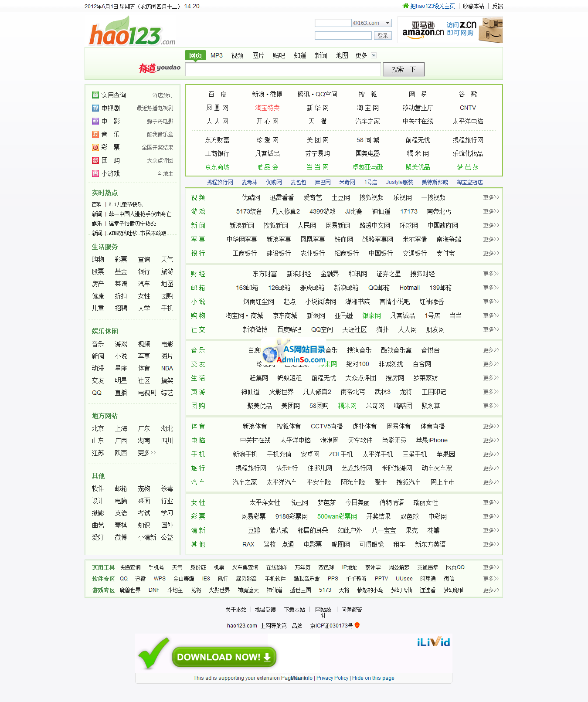Open the 百度 link
The image size is (588, 702).
coord(218,94)
